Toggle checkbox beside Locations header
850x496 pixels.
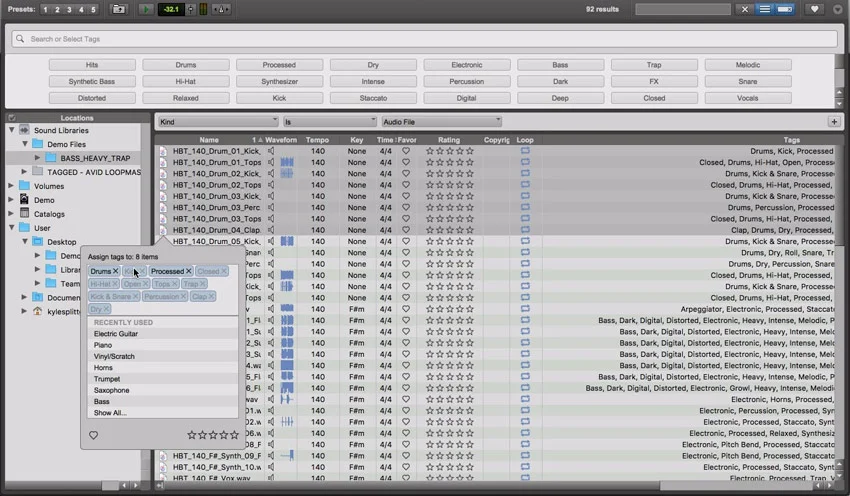coord(12,118)
